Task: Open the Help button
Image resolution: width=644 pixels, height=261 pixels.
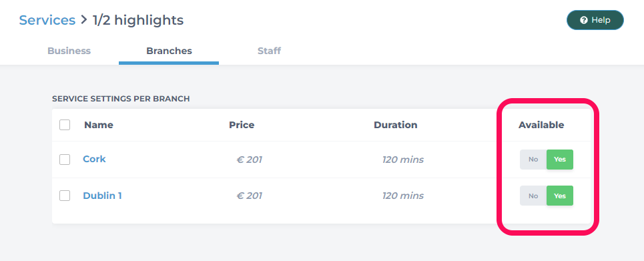Action: (x=595, y=20)
